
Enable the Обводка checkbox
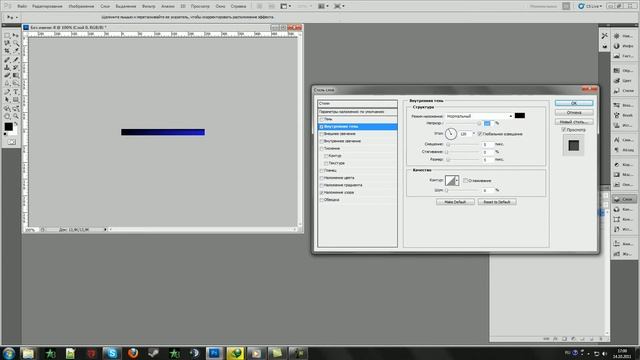coord(321,200)
